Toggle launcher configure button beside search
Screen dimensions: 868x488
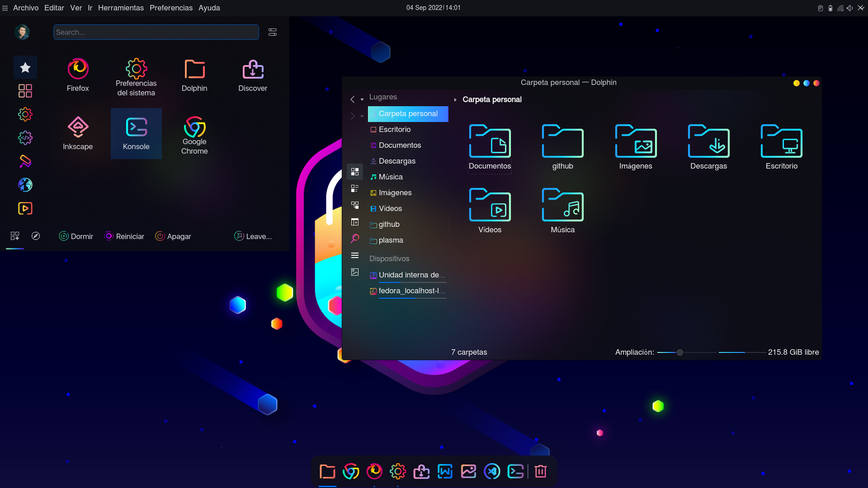pyautogui.click(x=273, y=32)
